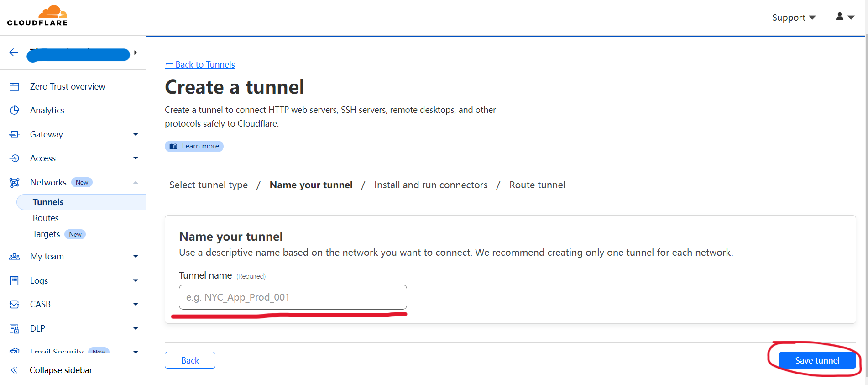Expand the CASB menu arrow
The width and height of the screenshot is (868, 385).
[136, 304]
